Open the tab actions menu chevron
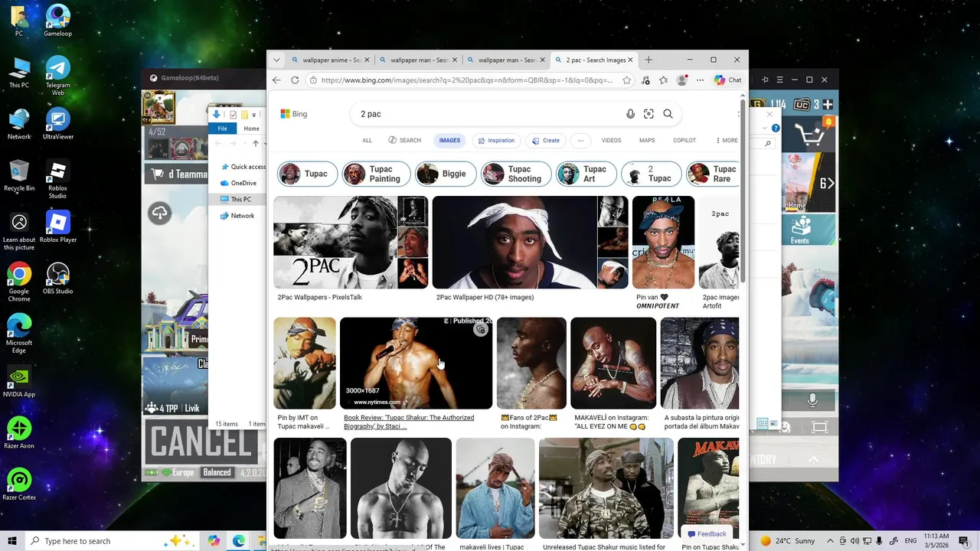Viewport: 980px width, 551px height. point(276,60)
